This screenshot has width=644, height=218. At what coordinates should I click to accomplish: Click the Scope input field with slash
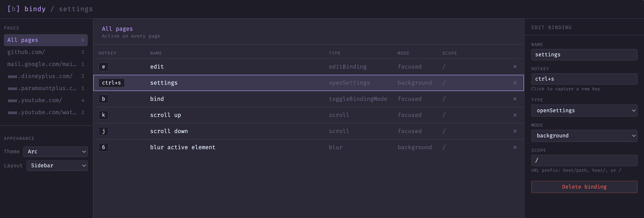pos(584,161)
